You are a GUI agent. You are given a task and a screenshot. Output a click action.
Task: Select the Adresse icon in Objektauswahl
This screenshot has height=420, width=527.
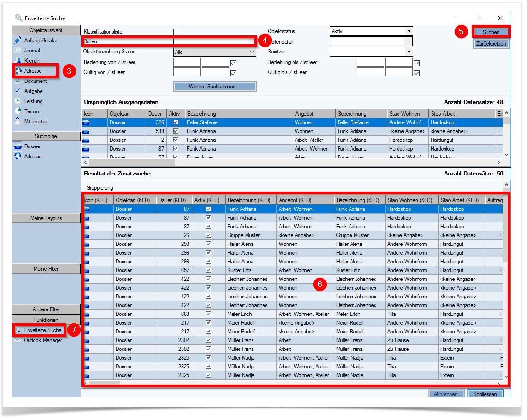[x=18, y=71]
